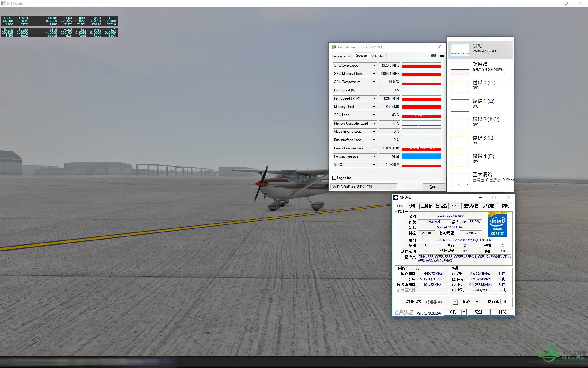Click the 6507 MB memory used value
Screen dimensions: 588x368
point(390,107)
